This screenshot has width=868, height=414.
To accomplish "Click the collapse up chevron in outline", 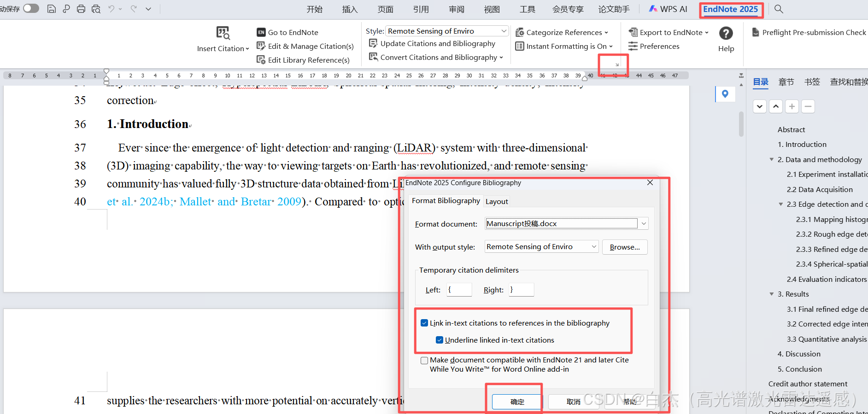I will (x=776, y=106).
